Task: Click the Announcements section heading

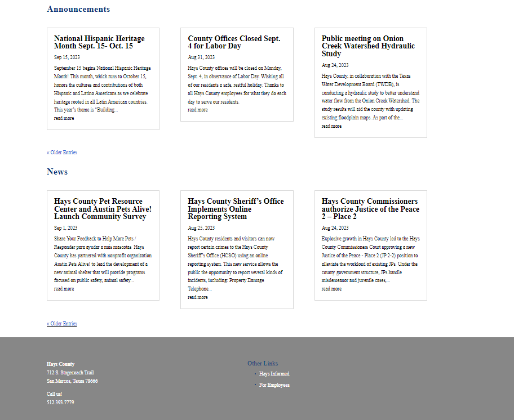Action: coord(78,9)
